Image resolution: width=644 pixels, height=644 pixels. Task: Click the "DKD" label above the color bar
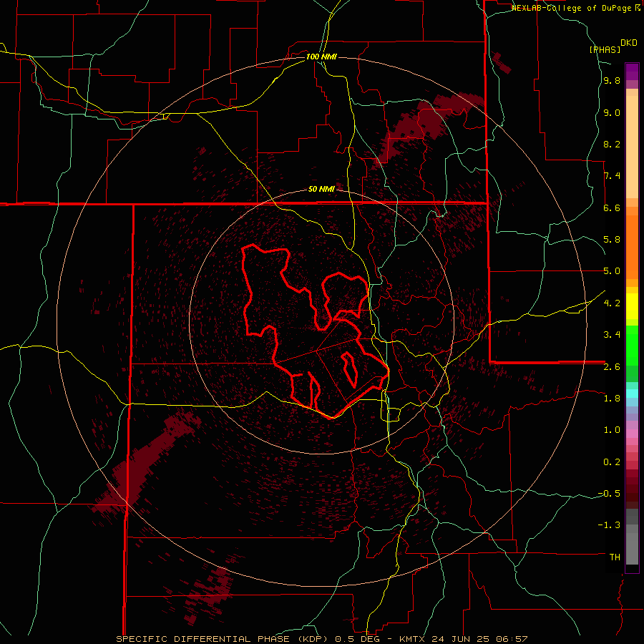click(x=629, y=43)
